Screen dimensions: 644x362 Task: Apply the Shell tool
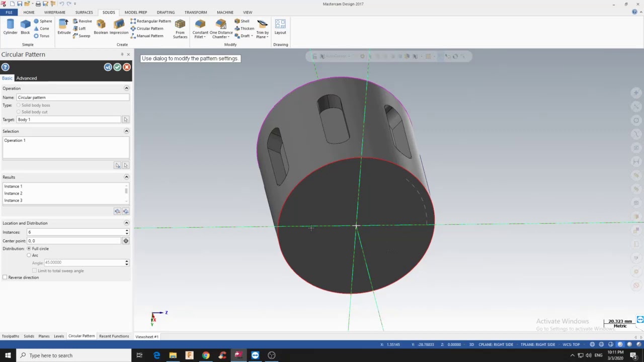point(242,21)
